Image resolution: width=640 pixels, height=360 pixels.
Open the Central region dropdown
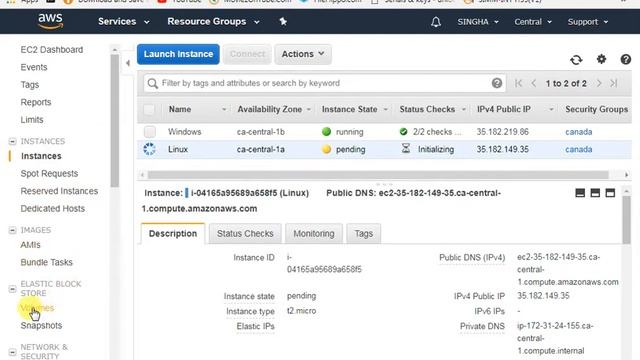533,22
